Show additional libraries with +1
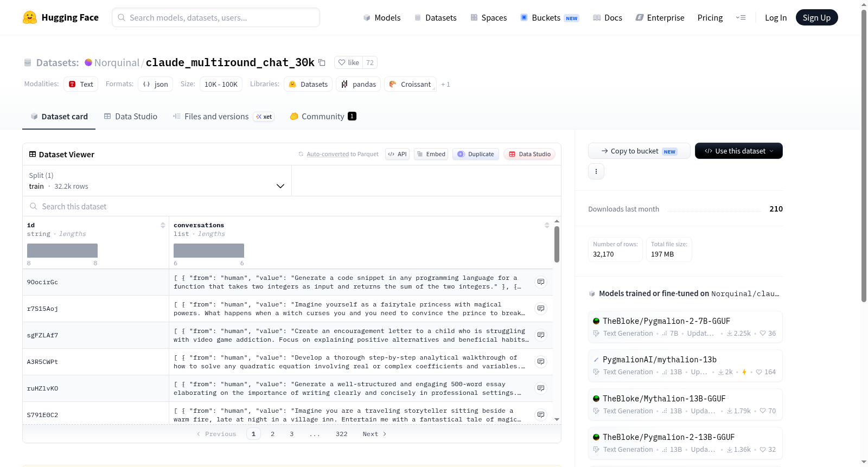Image resolution: width=868 pixels, height=467 pixels. pyautogui.click(x=445, y=85)
